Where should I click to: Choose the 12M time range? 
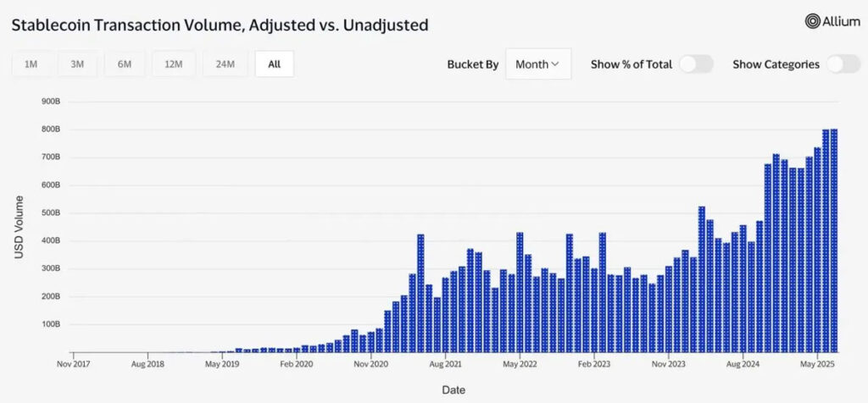[173, 64]
